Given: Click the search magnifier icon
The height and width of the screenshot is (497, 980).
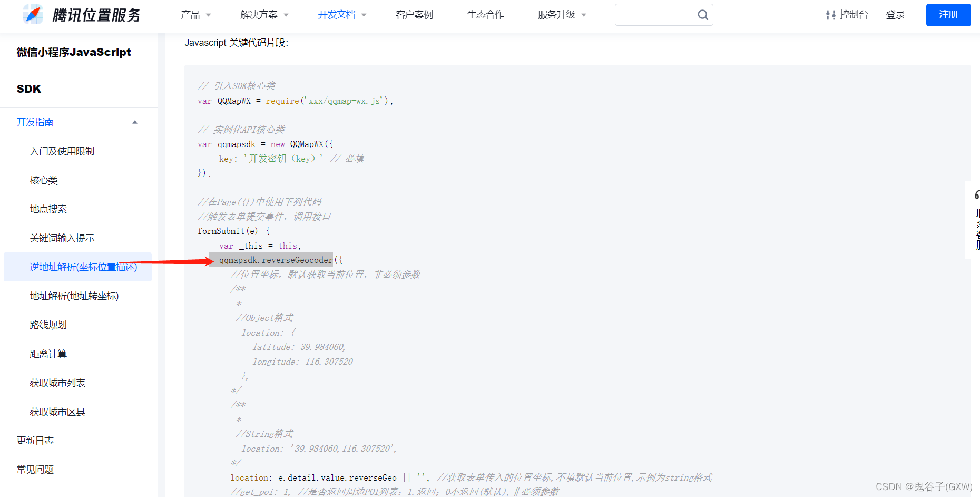Looking at the screenshot, I should (x=703, y=15).
